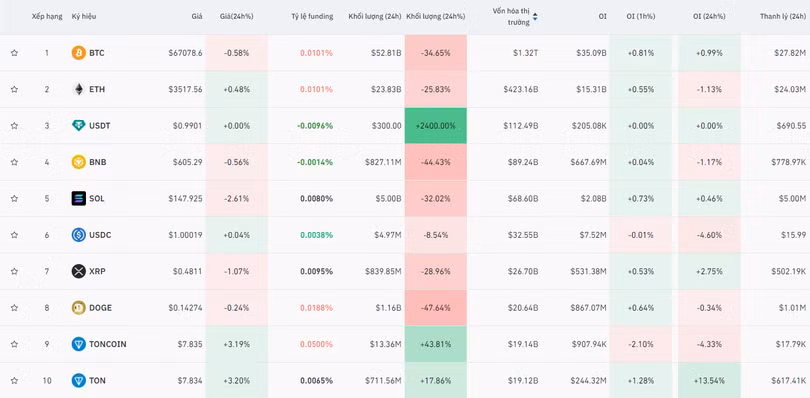Click the TONCOIN logo
Viewport: 810px width, 398px height.
(79, 344)
